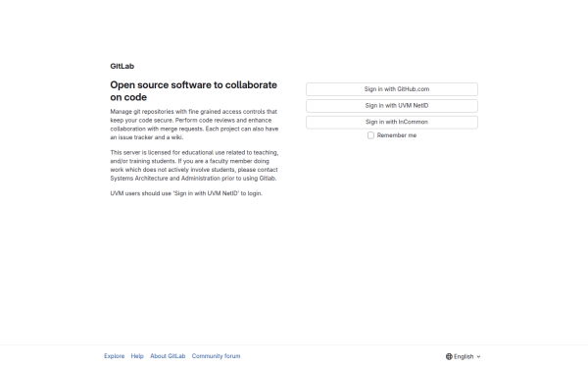The width and height of the screenshot is (588, 368).
Task: Open the Help footer link
Action: click(137, 356)
